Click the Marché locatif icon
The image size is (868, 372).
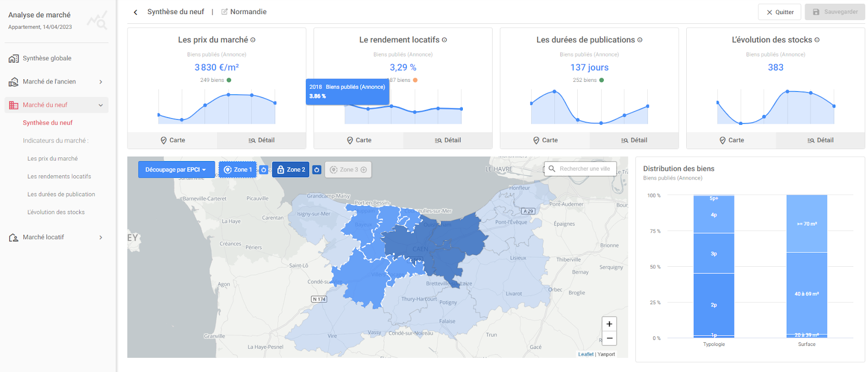(14, 238)
